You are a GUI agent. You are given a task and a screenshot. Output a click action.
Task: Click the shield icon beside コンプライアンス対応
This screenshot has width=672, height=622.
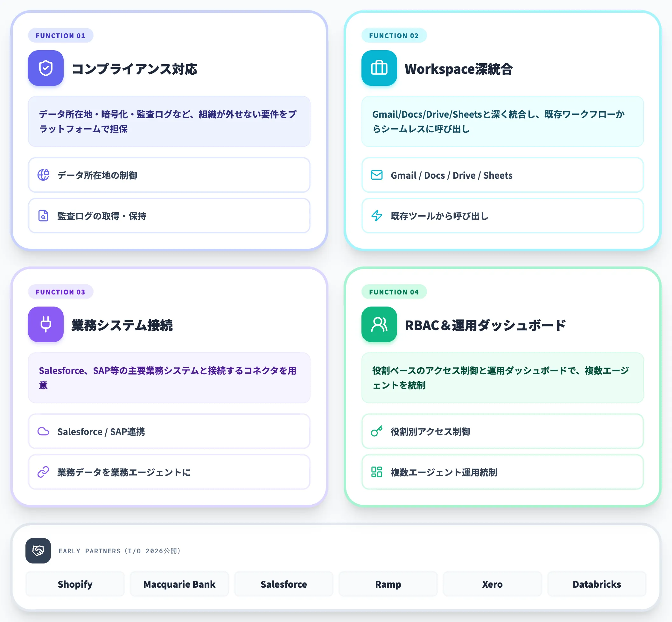click(x=46, y=68)
